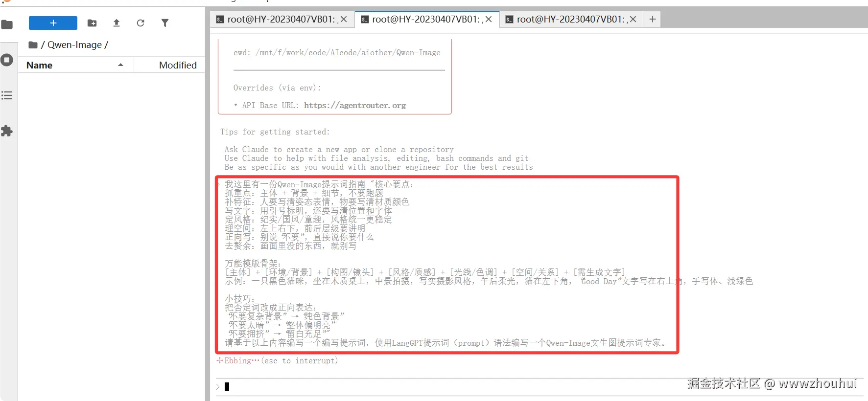This screenshot has height=401, width=868.
Task: Open the Qwen-Image breadcrumb folder
Action: pos(74,45)
